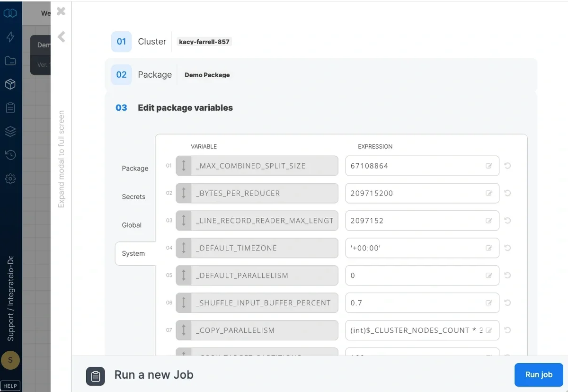Open the clipboard jobs icon in the sidebar
Screen dimensions: 568x392
(10, 107)
